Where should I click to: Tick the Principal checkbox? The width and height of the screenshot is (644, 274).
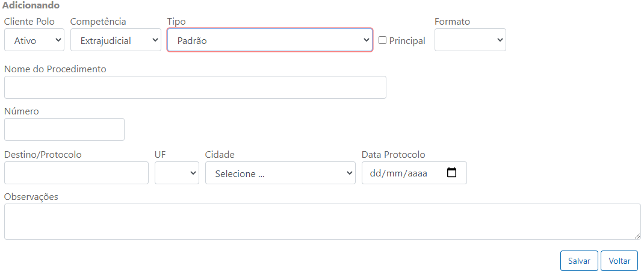pyautogui.click(x=382, y=40)
